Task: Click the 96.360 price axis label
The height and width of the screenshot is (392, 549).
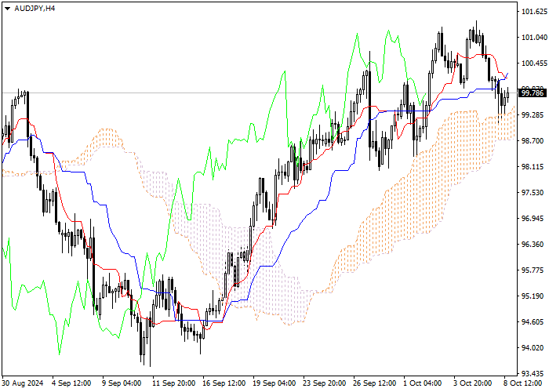Action: tap(534, 245)
